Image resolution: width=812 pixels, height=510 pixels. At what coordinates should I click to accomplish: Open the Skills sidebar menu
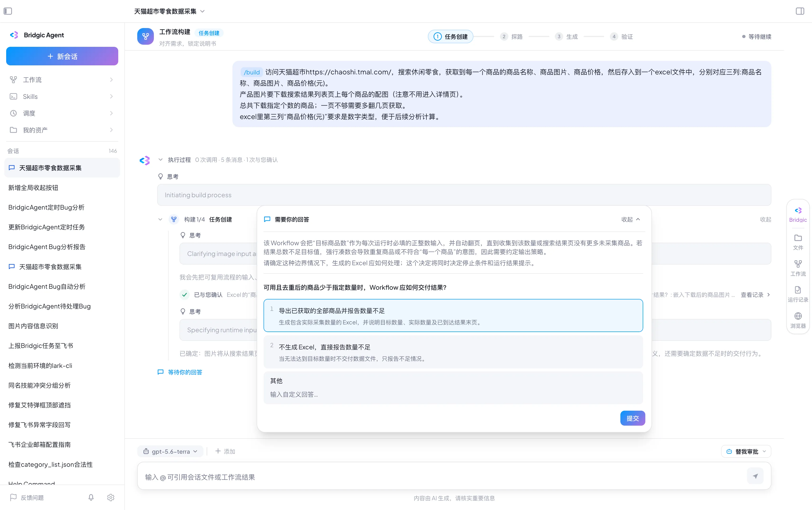(x=62, y=96)
